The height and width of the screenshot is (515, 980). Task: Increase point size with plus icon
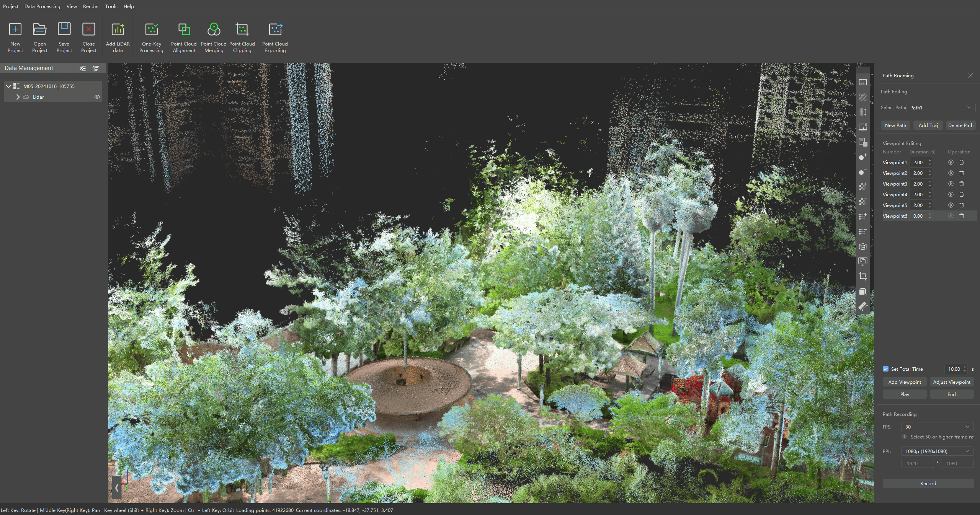tap(862, 157)
